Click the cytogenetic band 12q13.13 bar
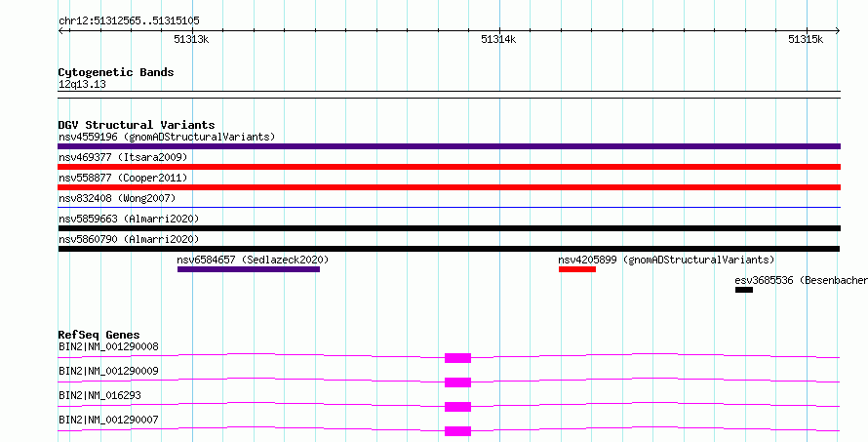The width and height of the screenshot is (868, 442). click(x=449, y=95)
